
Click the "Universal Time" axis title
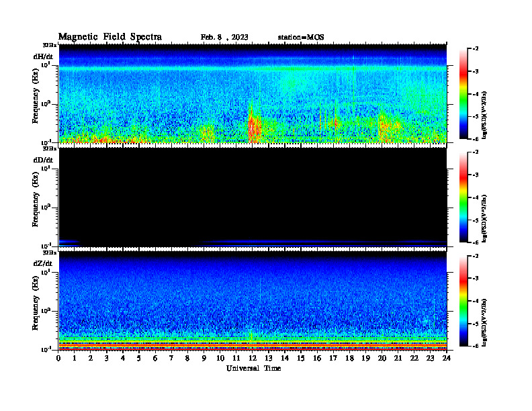[x=253, y=368]
